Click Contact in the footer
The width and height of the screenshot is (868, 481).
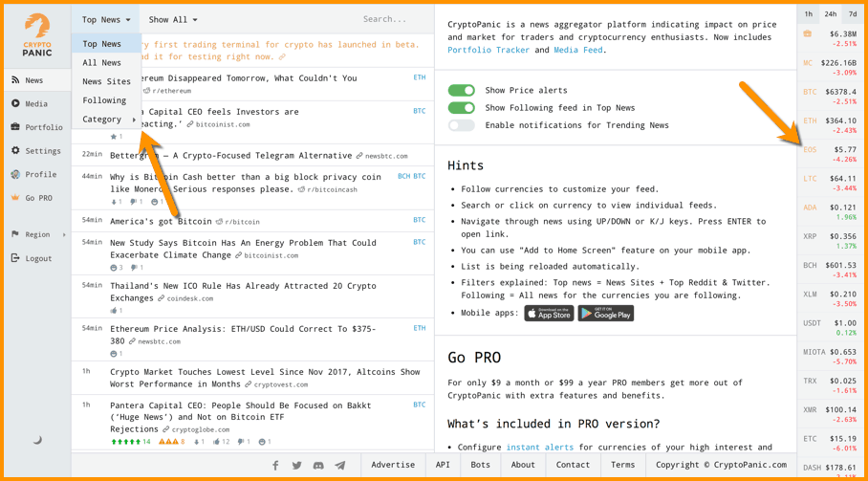pyautogui.click(x=573, y=465)
